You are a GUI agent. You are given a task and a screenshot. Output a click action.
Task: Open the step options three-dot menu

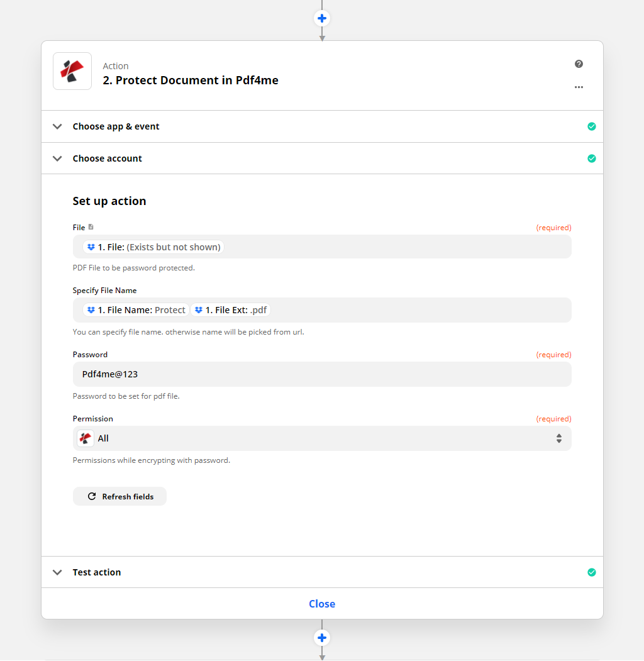coord(579,87)
